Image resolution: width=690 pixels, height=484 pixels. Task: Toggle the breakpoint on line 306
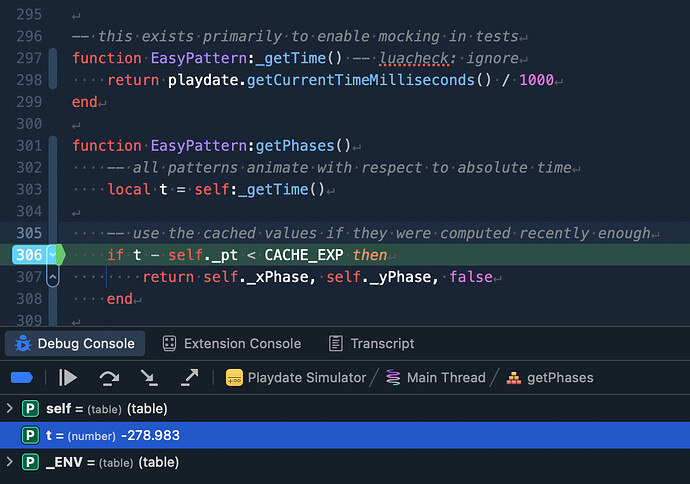point(30,255)
